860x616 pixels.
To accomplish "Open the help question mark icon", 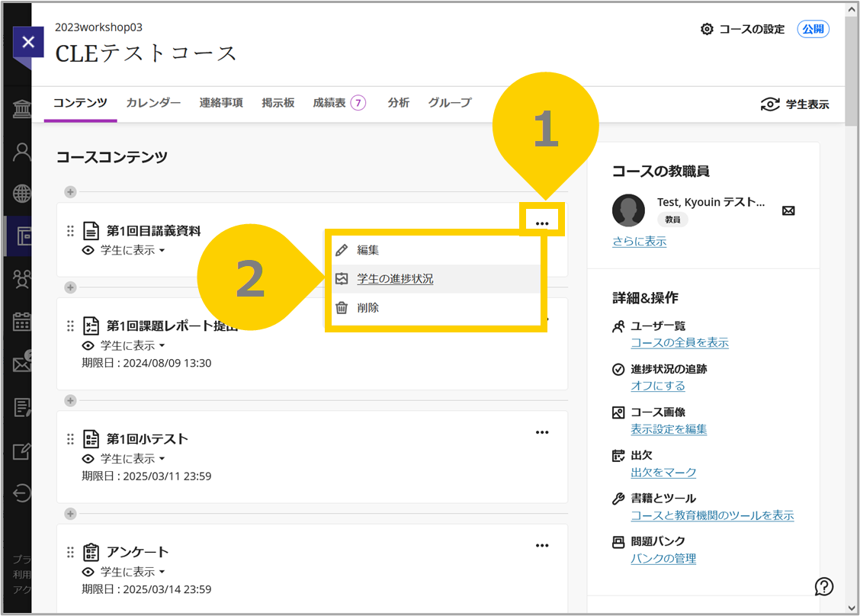I will click(x=824, y=586).
